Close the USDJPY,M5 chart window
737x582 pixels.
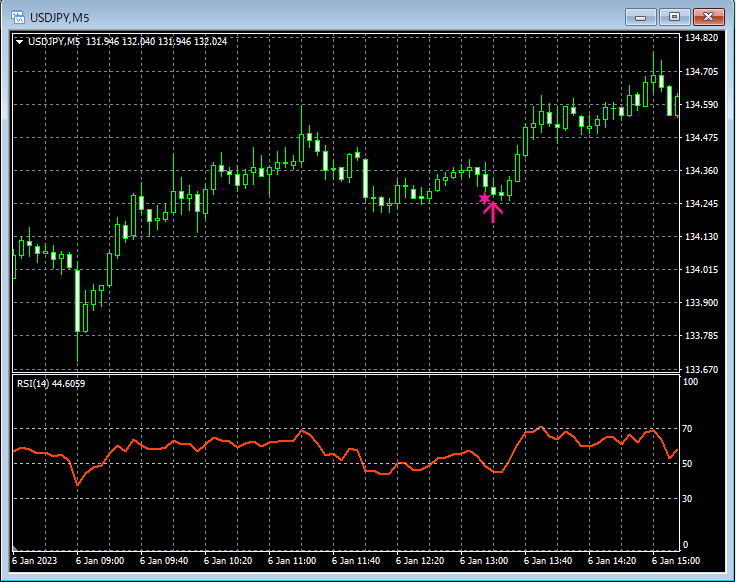708,16
